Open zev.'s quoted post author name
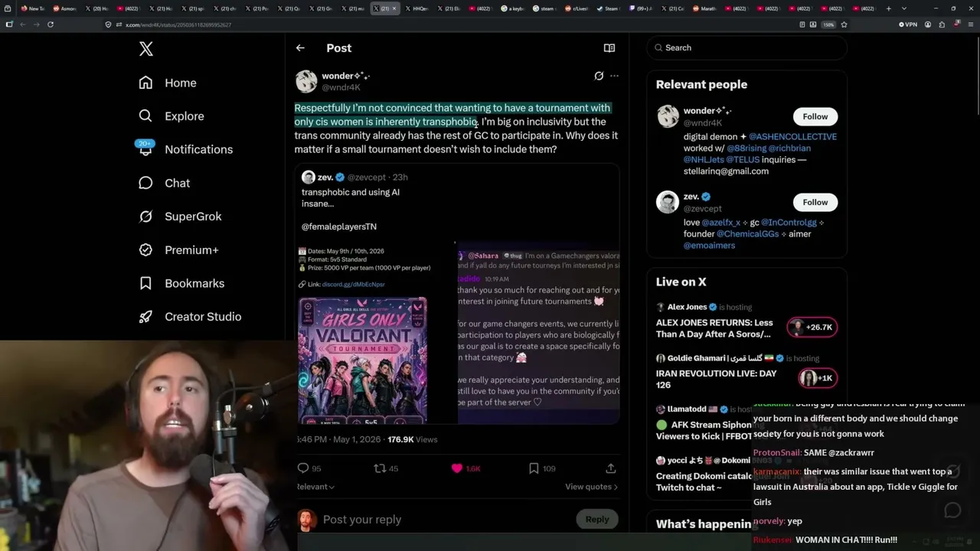Viewport: 980px width, 551px height. 325,177
